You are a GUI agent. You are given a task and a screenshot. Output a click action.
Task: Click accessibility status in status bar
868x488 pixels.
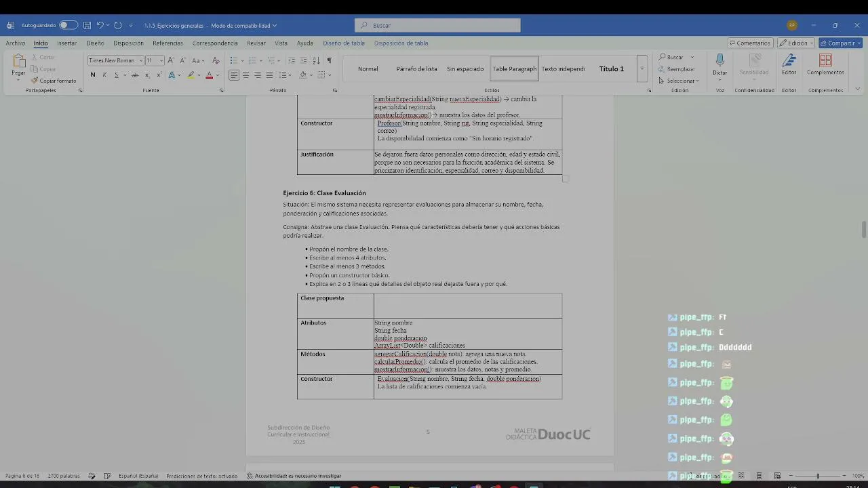[294, 476]
